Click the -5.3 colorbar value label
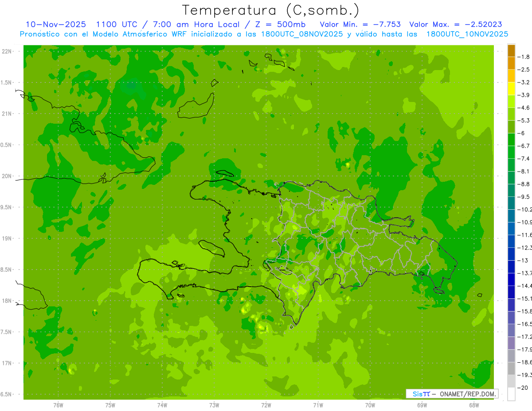This screenshot has height=411, width=532. (524, 120)
